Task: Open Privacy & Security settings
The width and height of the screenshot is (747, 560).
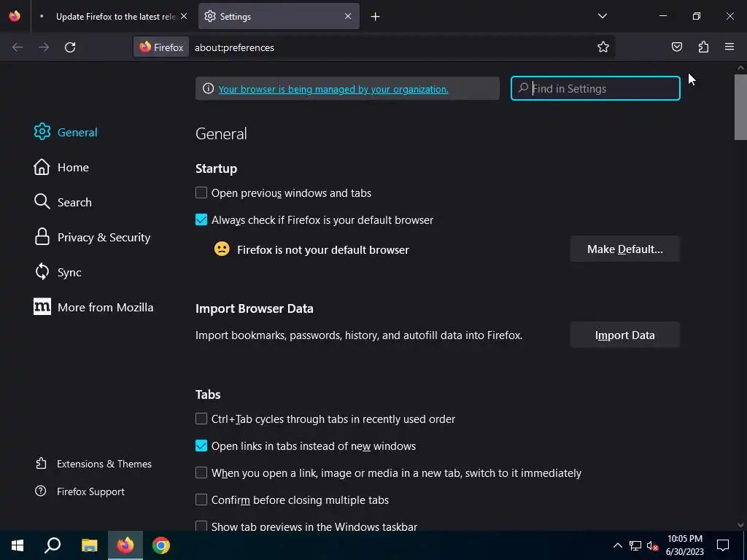Action: pyautogui.click(x=93, y=237)
